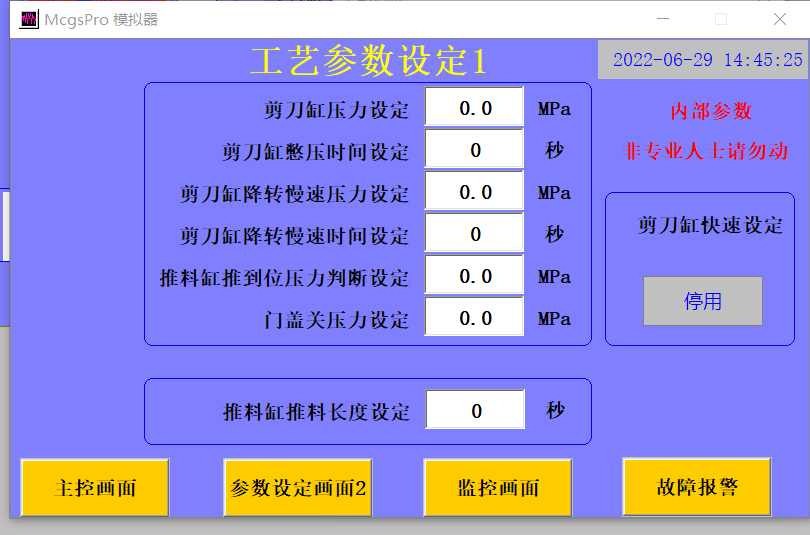The height and width of the screenshot is (535, 810).
Task: Click the date and time display
Action: click(706, 60)
